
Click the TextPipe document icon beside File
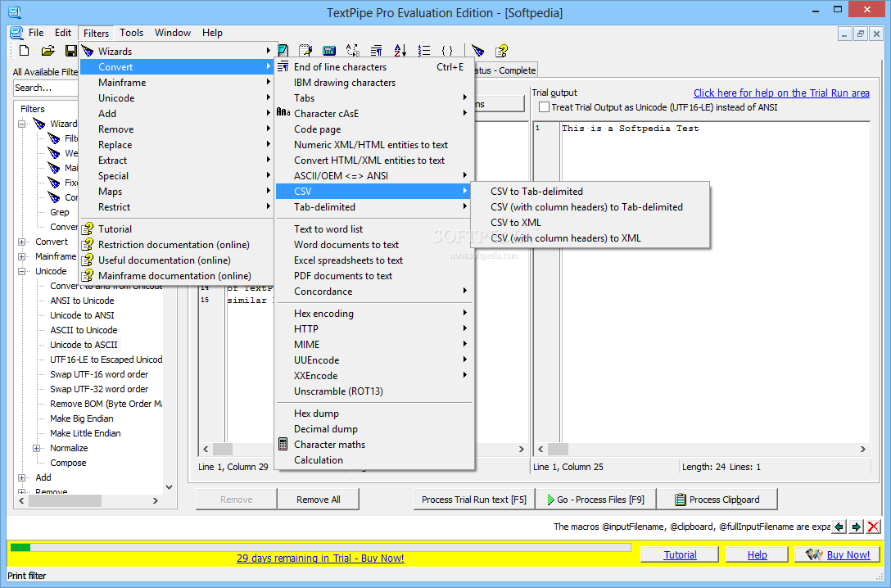click(x=17, y=33)
